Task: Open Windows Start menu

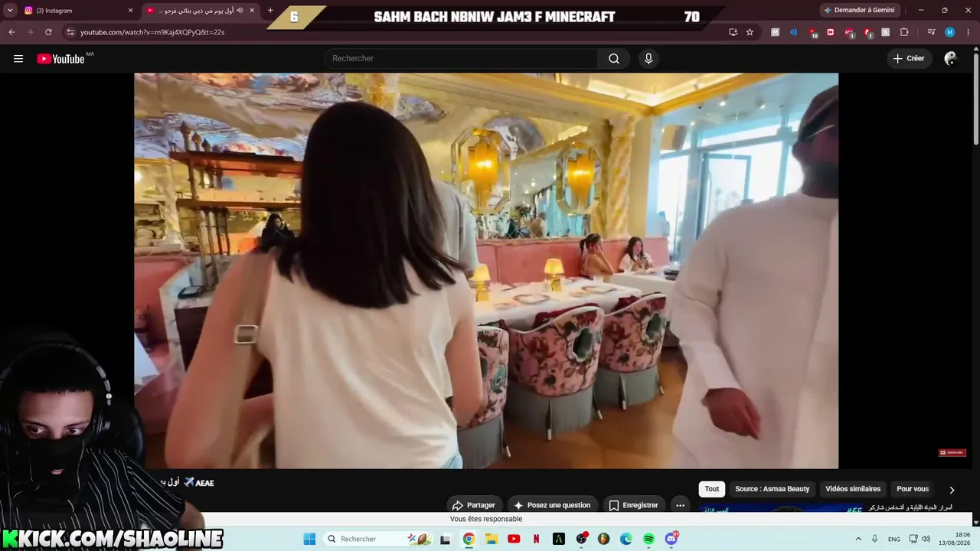Action: 309,539
